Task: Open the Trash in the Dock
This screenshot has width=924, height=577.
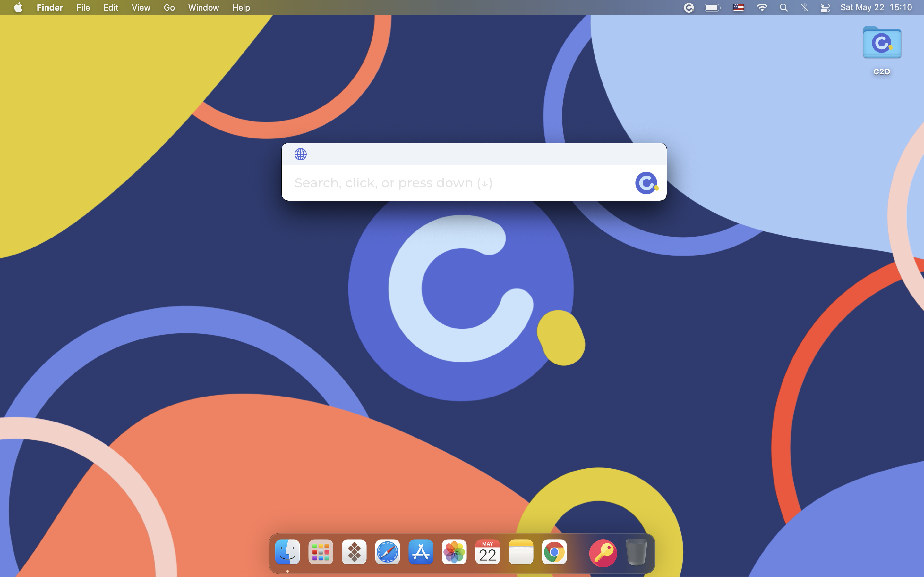Action: 636,552
